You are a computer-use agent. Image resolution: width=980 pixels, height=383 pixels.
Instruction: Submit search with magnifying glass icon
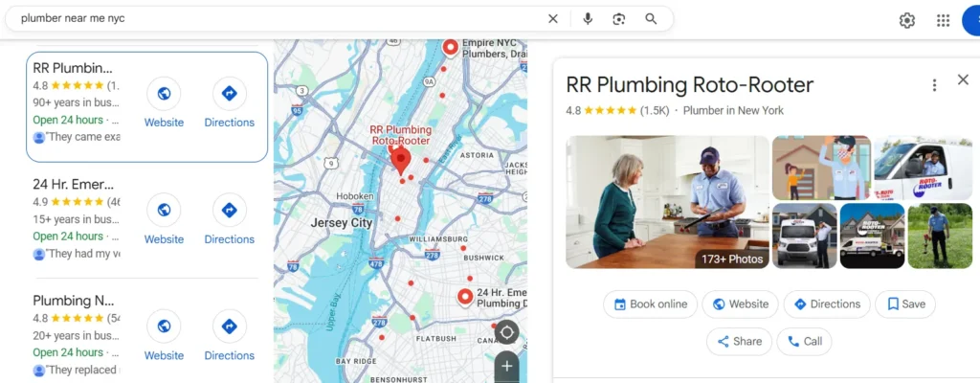point(651,19)
